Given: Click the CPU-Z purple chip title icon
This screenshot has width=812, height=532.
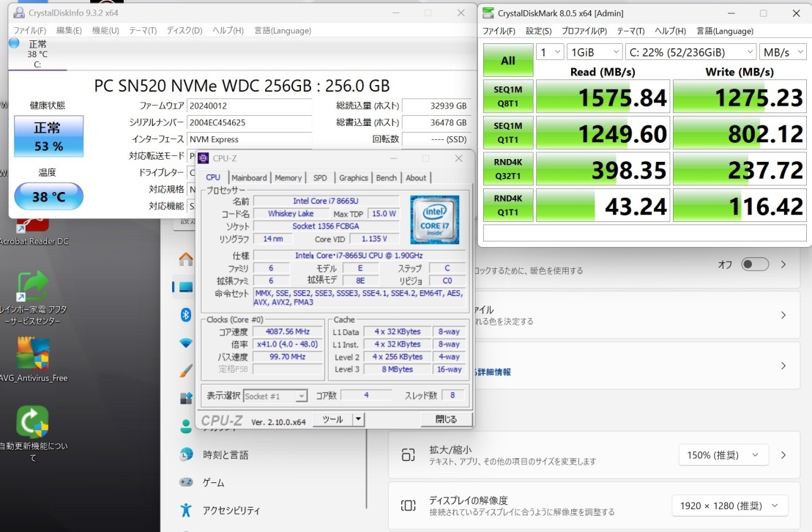Looking at the screenshot, I should (204, 158).
